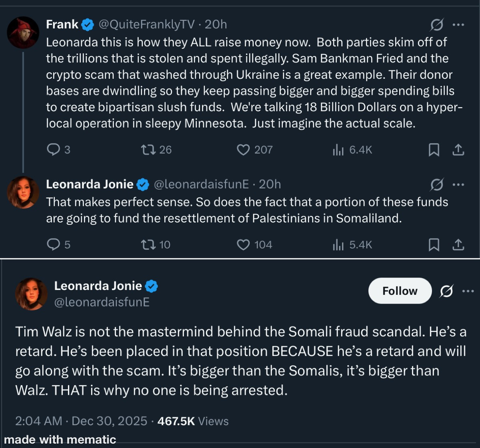Viewport: 480px width, 448px height.
Task: Share Frank's tweet
Action: tap(458, 150)
